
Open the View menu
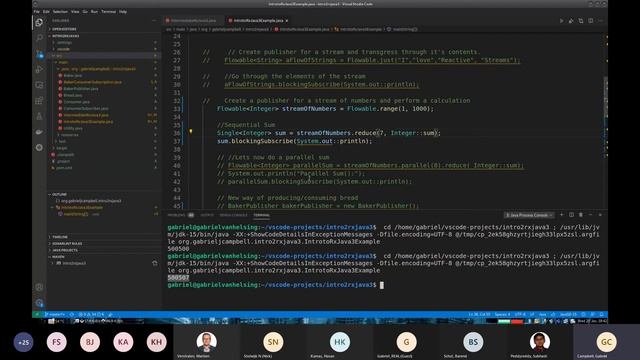pos(75,12)
